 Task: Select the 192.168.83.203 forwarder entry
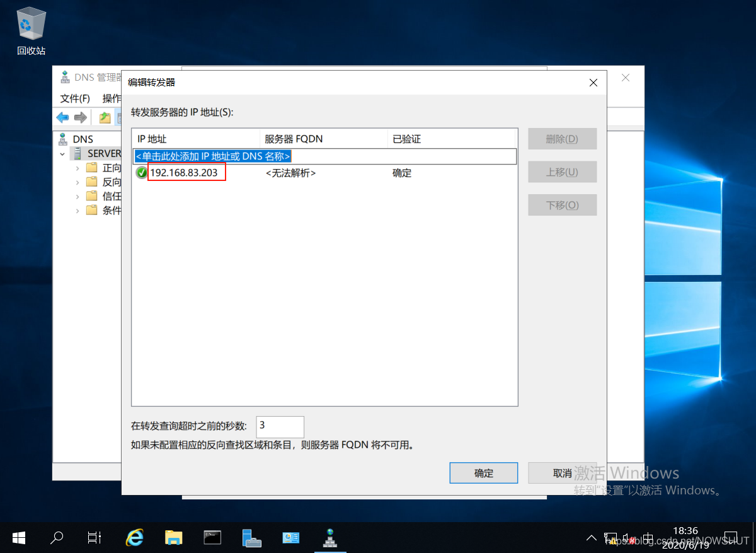[183, 173]
